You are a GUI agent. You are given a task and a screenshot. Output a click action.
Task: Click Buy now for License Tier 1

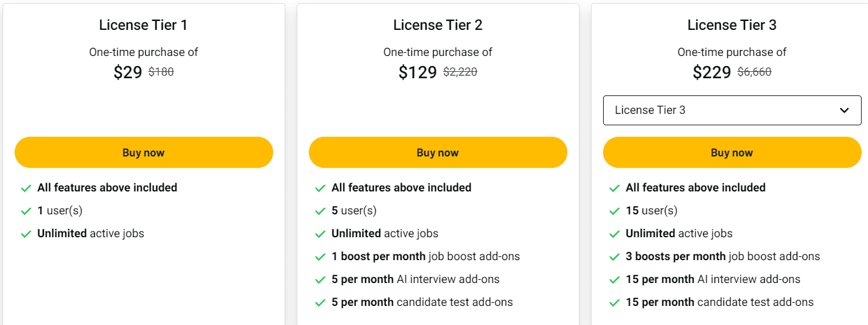coord(143,153)
